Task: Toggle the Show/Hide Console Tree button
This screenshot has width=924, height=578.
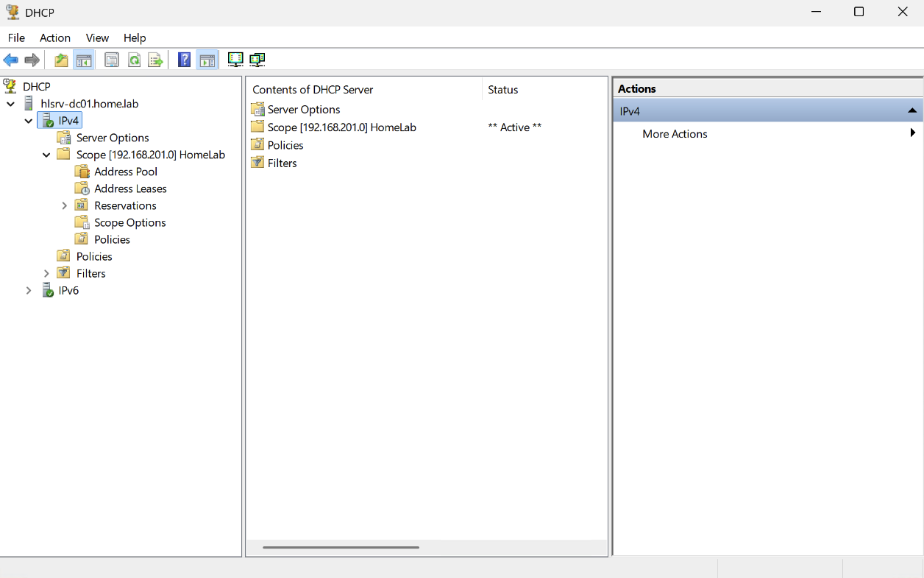Action: pos(84,60)
